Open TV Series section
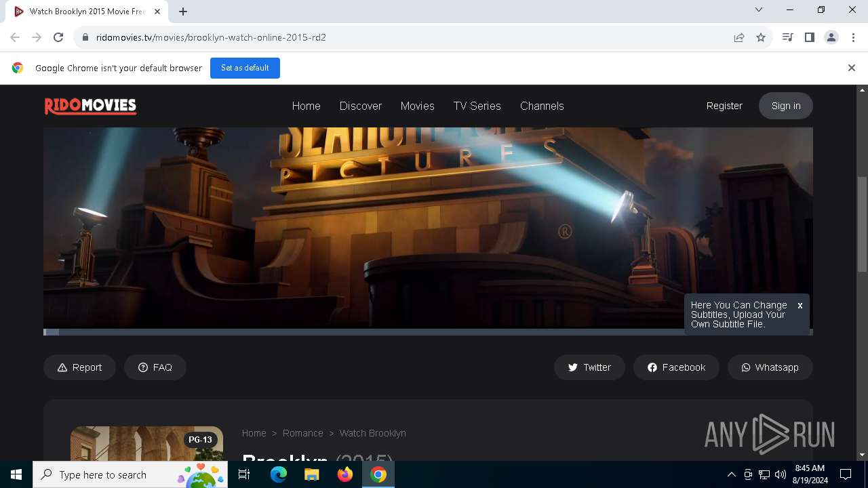This screenshot has height=488, width=868. coord(477,106)
